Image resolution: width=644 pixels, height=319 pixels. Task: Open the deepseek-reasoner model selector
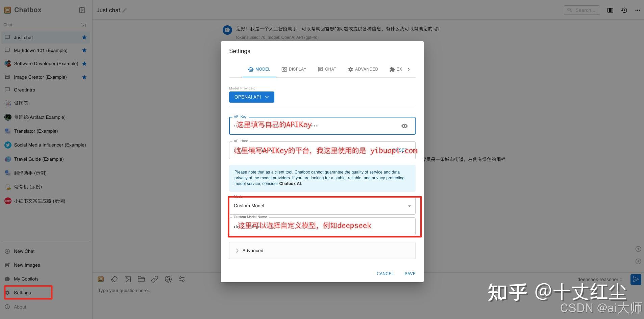[600, 280]
